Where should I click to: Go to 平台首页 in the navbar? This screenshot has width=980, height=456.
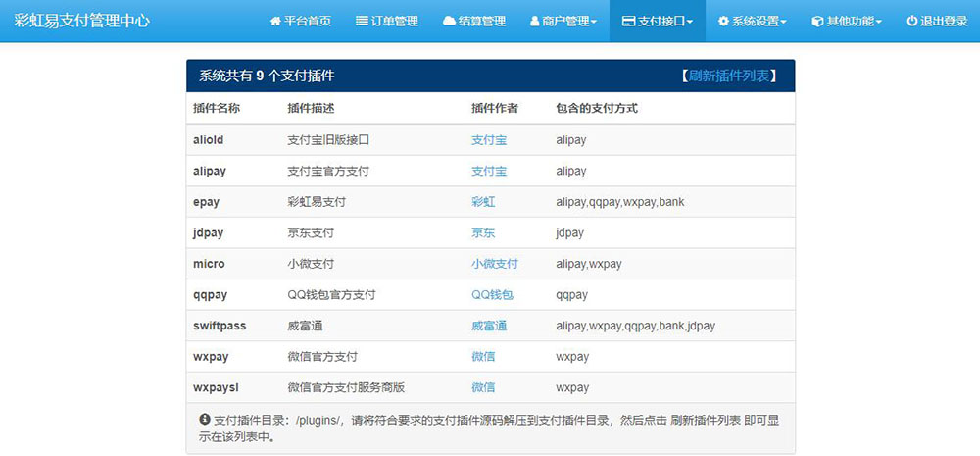[301, 22]
